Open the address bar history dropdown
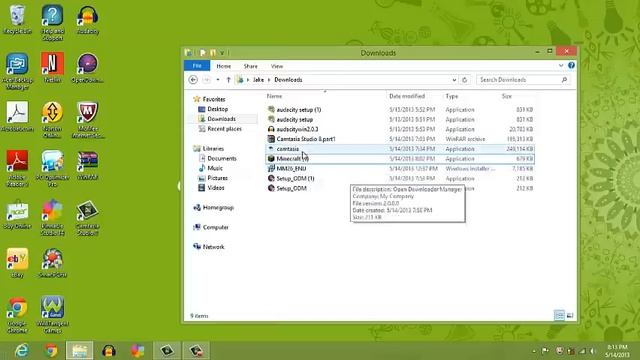The height and width of the screenshot is (360, 640). click(x=454, y=80)
